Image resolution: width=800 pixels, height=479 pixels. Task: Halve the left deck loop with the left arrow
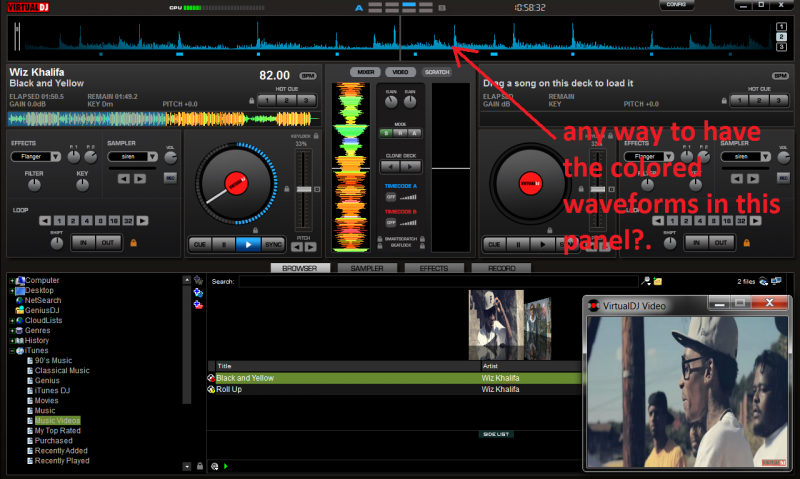click(x=45, y=221)
